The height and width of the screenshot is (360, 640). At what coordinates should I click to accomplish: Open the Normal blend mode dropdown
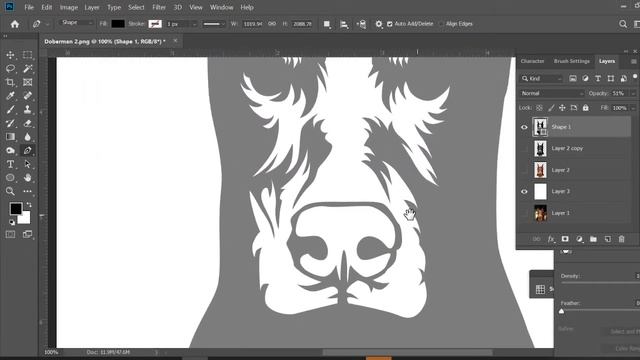552,93
